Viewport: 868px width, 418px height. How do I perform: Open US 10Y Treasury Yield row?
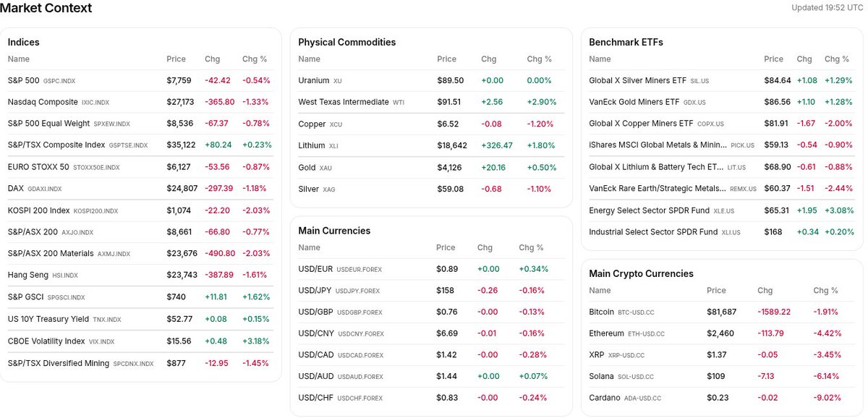pos(140,319)
